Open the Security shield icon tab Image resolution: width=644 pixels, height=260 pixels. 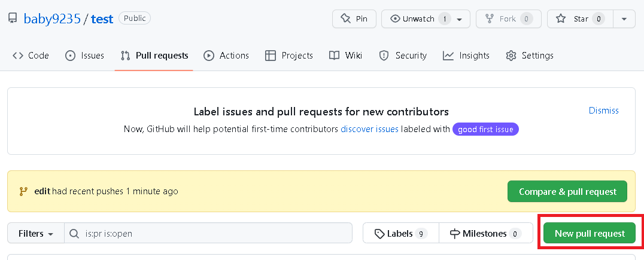[384, 56]
